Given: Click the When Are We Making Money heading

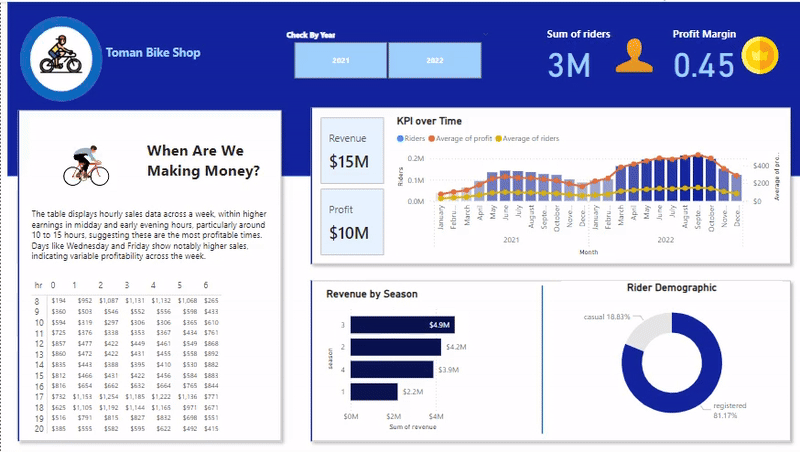Looking at the screenshot, I should pos(203,161).
